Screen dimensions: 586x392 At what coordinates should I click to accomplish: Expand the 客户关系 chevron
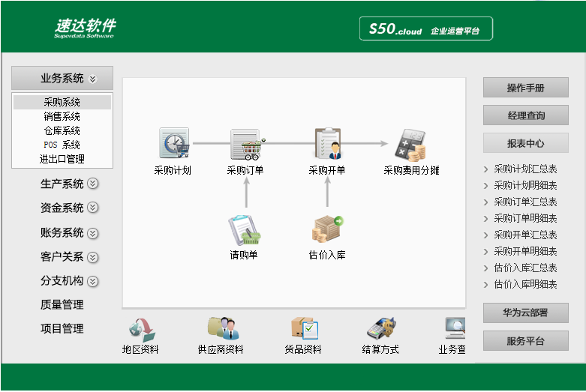93,257
